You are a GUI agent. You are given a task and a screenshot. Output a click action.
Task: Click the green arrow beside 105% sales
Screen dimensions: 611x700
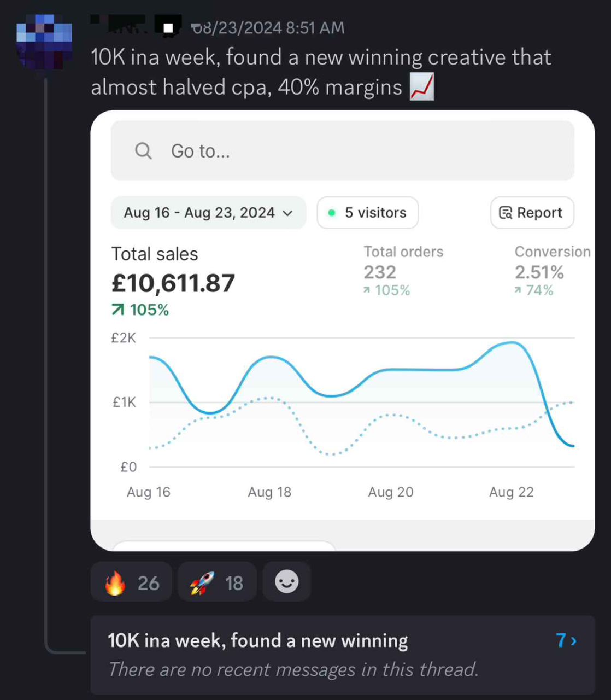point(117,310)
